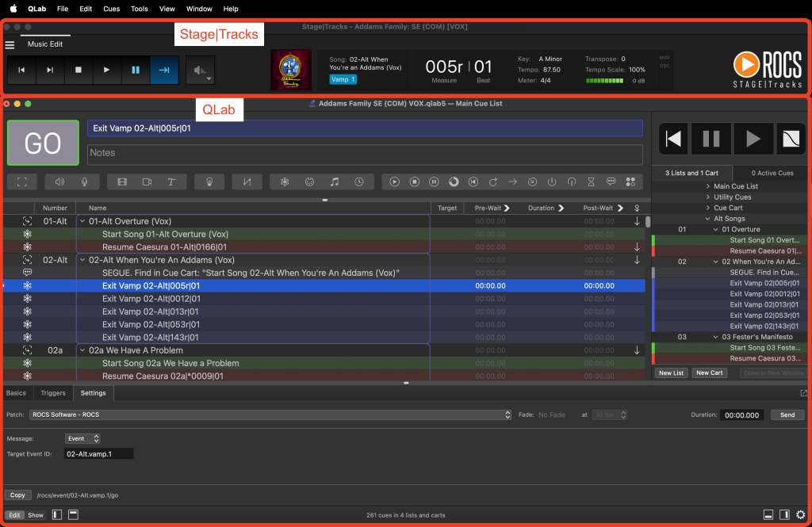This screenshot has height=527, width=812.
Task: Add a Video cue with the filmstrip icon
Action: pos(122,182)
